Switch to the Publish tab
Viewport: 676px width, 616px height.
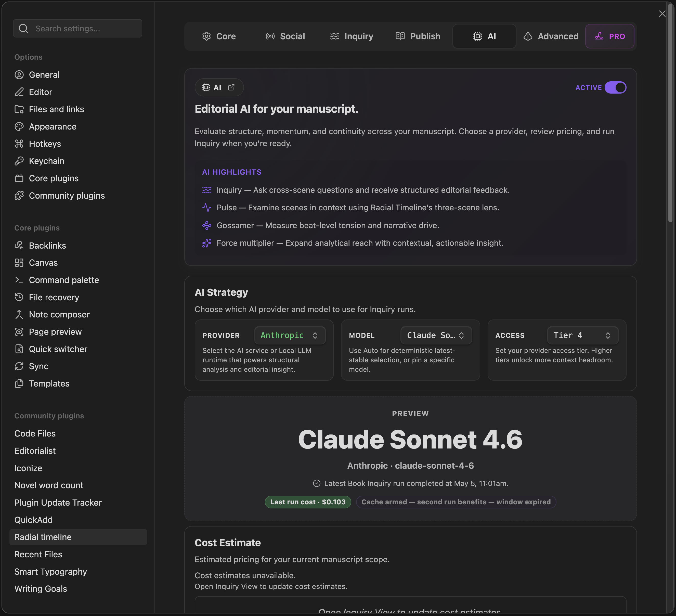point(418,36)
